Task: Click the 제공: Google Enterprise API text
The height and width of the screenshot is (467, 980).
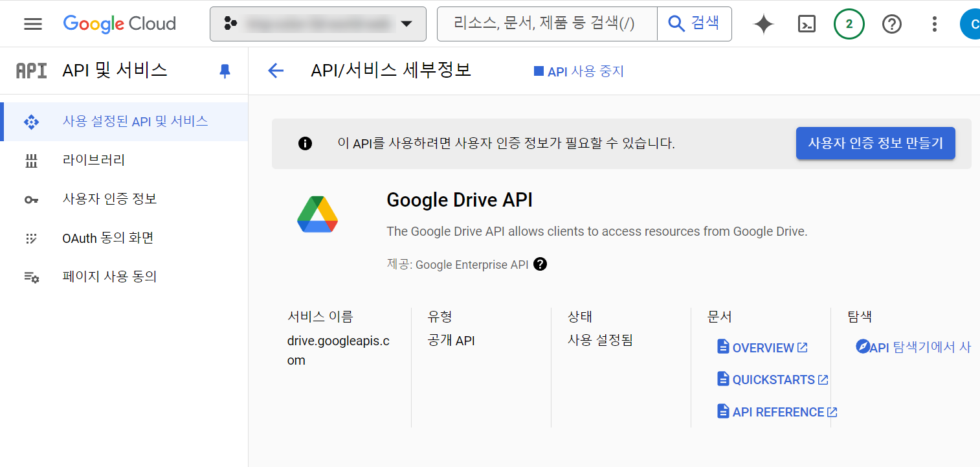Action: coord(458,264)
